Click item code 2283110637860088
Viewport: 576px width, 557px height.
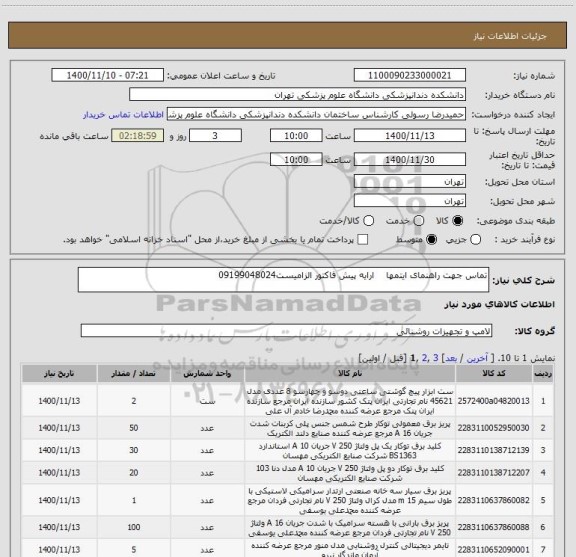(494, 527)
